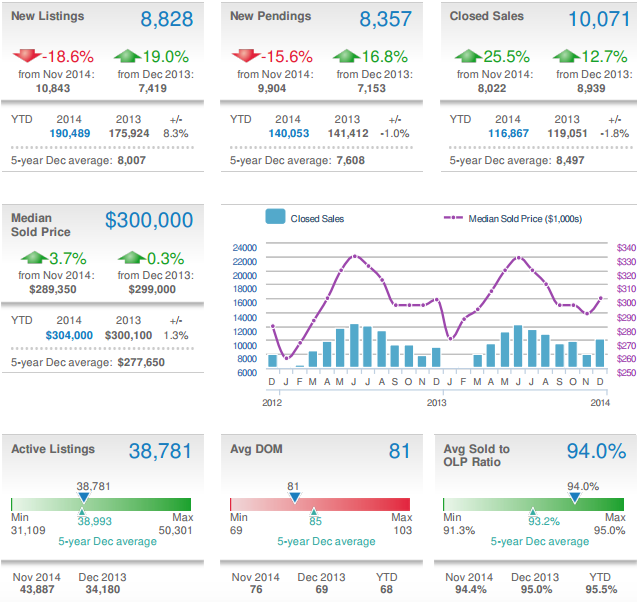Click the Nov 2014 median price $289,350
The image size is (637, 602).
[x=53, y=289]
